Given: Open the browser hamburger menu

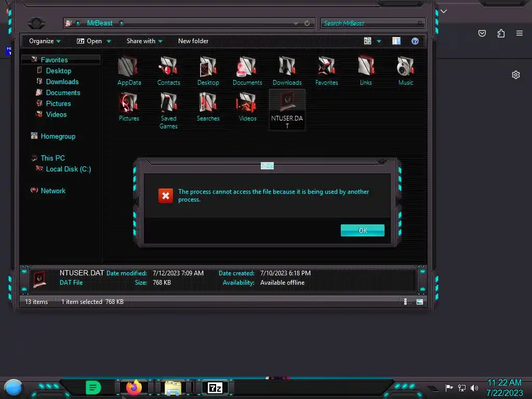Looking at the screenshot, I should pos(520,33).
